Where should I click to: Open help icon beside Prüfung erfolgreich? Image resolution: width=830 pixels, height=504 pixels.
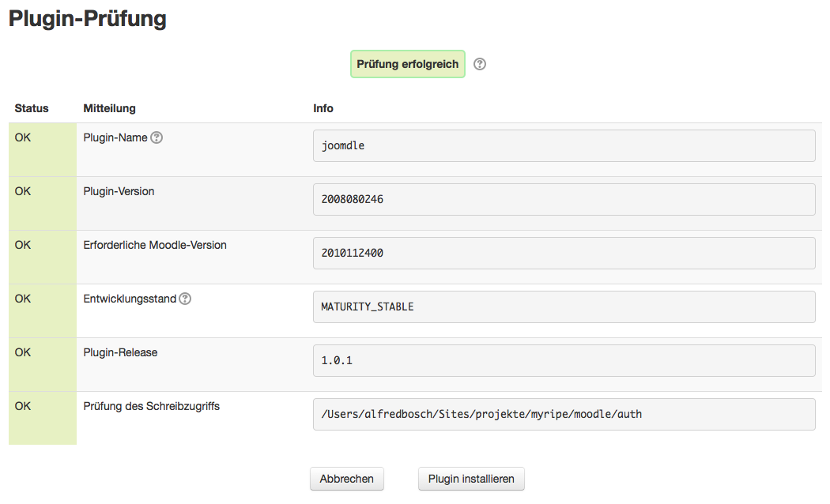coord(480,64)
